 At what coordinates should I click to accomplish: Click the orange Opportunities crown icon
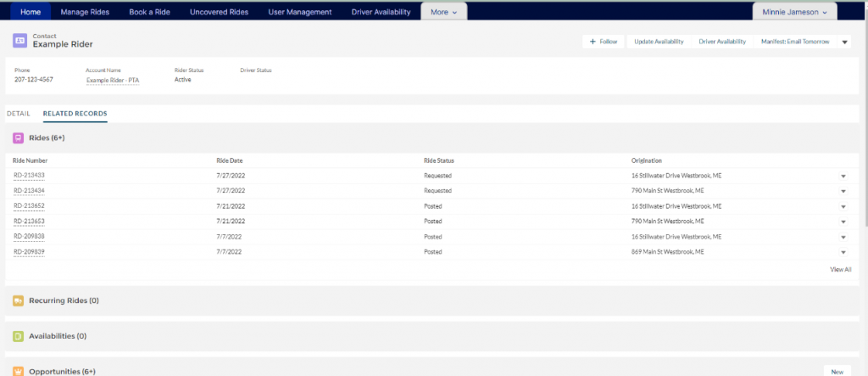(18, 371)
